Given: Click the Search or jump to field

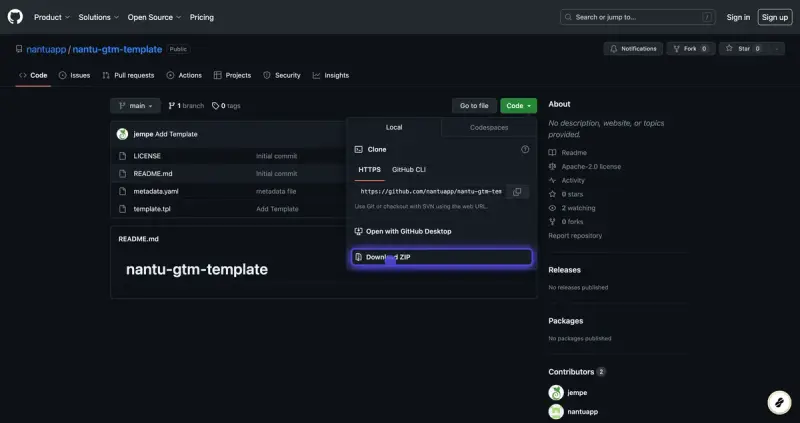Looking at the screenshot, I should [637, 17].
